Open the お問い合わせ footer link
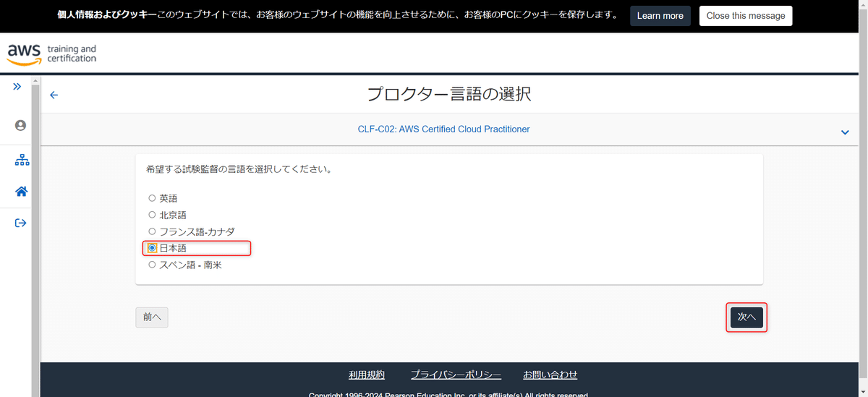The width and height of the screenshot is (868, 397). (550, 375)
